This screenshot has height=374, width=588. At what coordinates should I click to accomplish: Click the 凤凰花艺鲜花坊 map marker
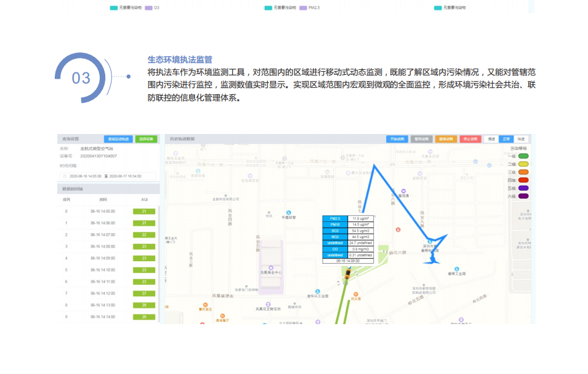[x=268, y=304]
